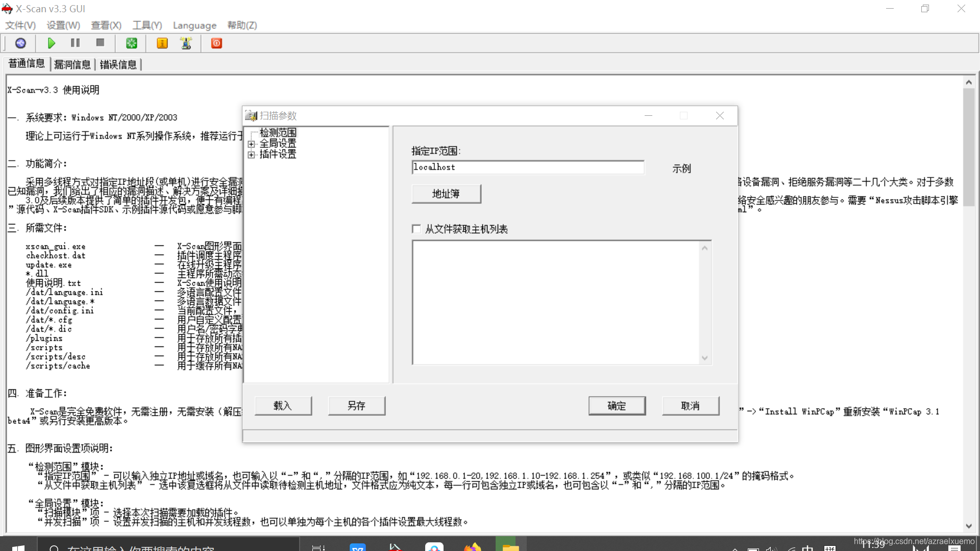Select 检测范围 in the settings tree
Screen dimensions: 980x551
pyautogui.click(x=278, y=133)
